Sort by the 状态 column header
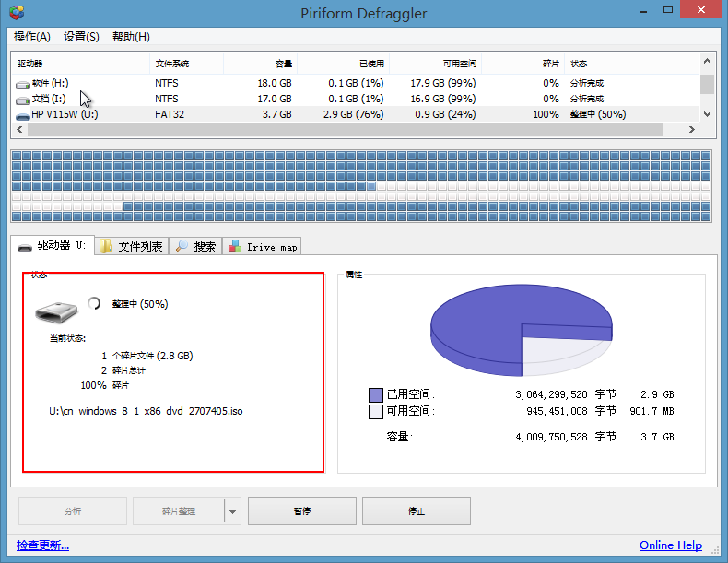Viewport: 728px width, 563px height. pos(632,64)
